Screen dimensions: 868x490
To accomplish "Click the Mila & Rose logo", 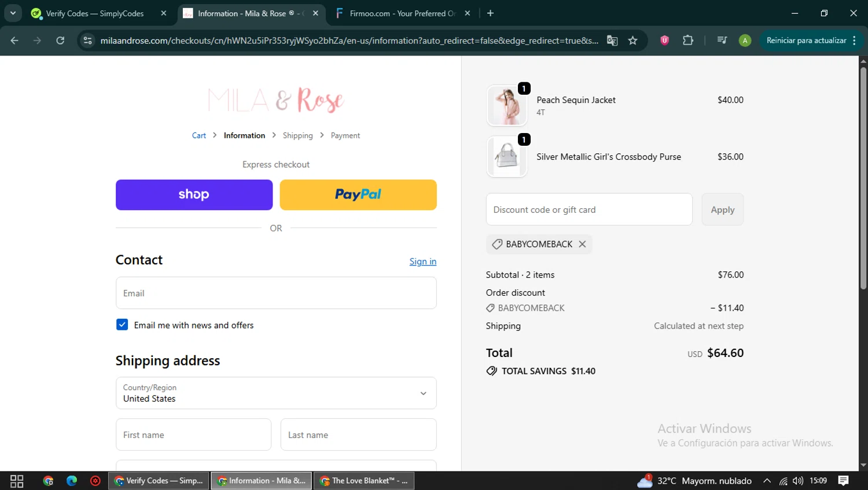I will [276, 100].
